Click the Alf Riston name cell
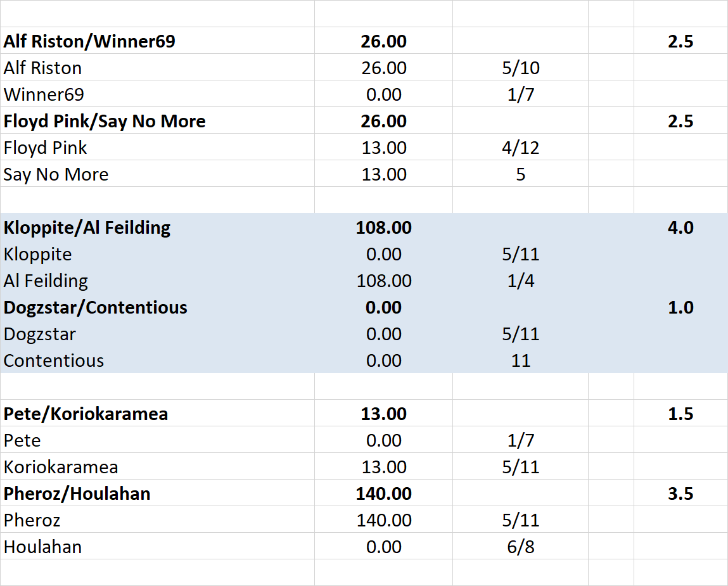Image resolution: width=728 pixels, height=586 pixels. point(43,68)
